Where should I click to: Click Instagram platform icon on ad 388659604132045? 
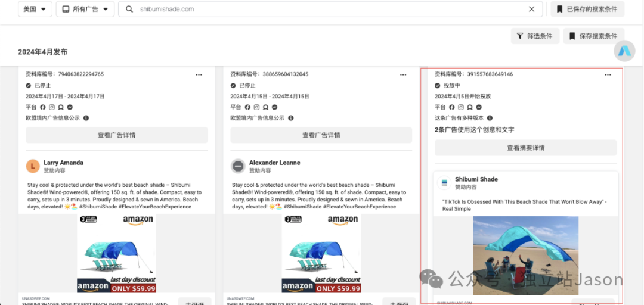point(256,107)
